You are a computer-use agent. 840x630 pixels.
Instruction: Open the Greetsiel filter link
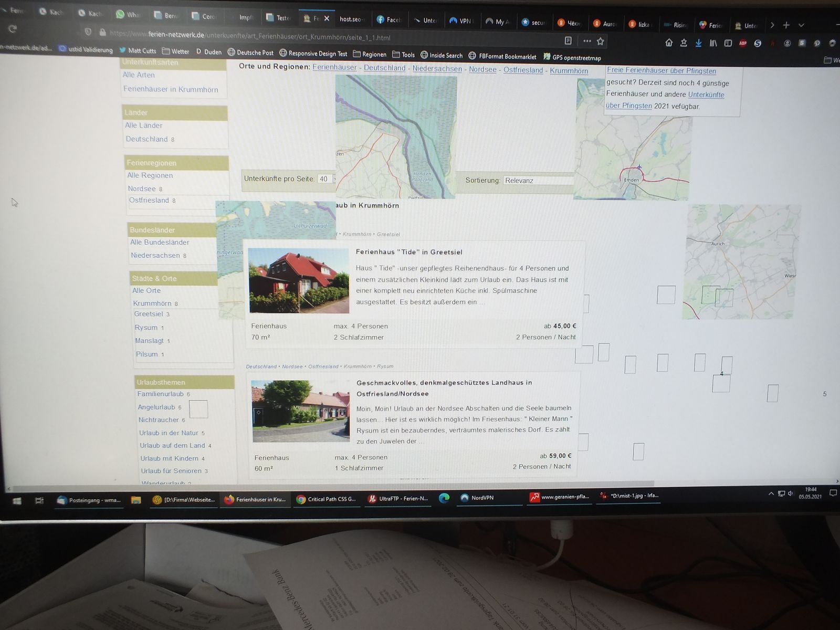tap(149, 314)
